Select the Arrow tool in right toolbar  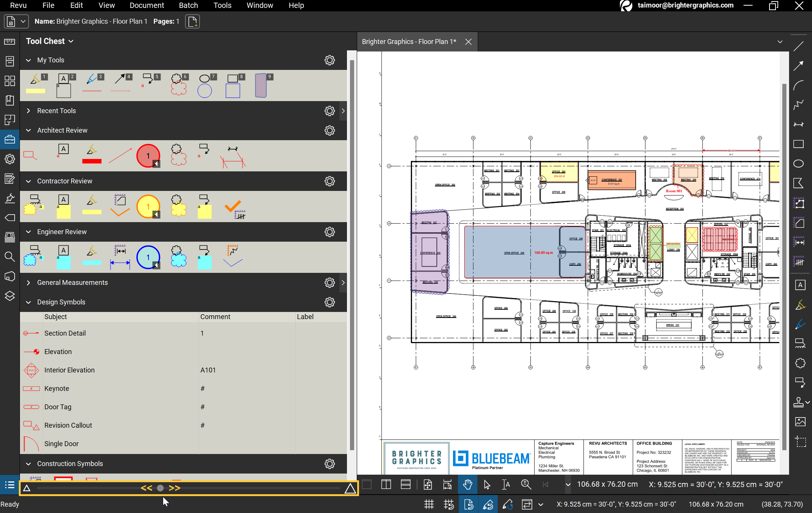[798, 66]
